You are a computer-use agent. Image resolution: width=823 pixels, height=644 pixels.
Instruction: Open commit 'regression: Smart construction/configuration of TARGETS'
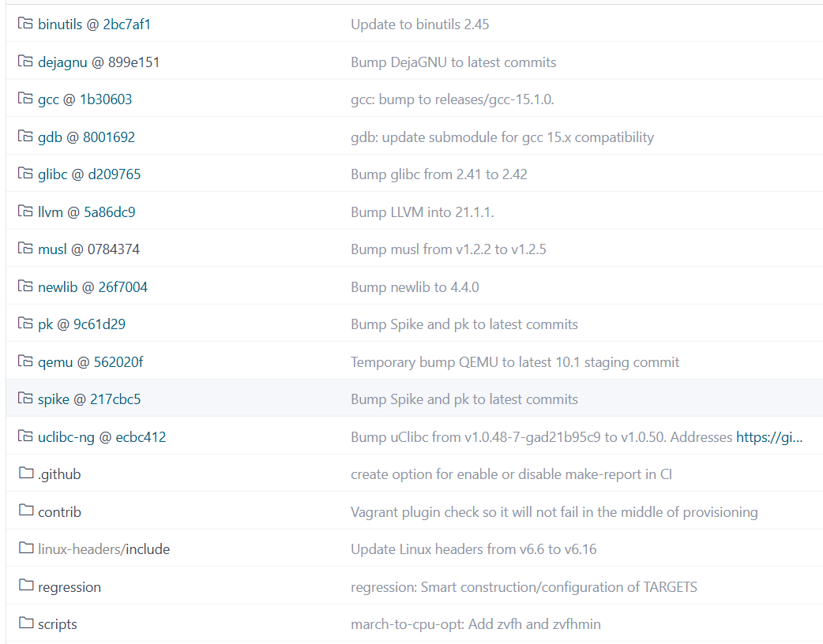(x=524, y=587)
